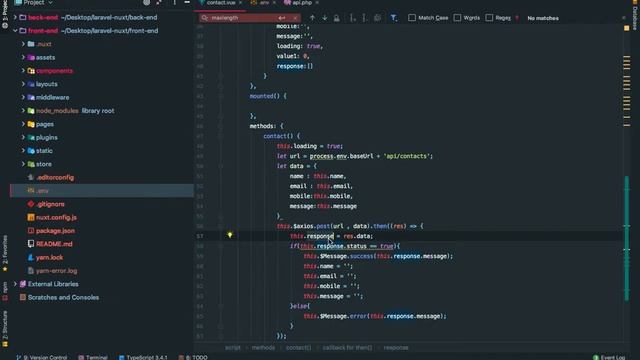Click the search history magnifier icon

point(205,18)
